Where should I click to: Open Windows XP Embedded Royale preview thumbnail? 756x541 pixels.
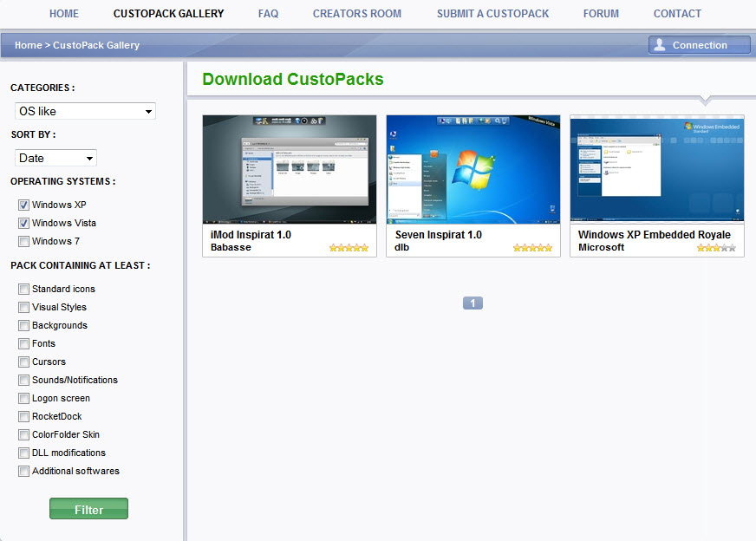(x=657, y=170)
